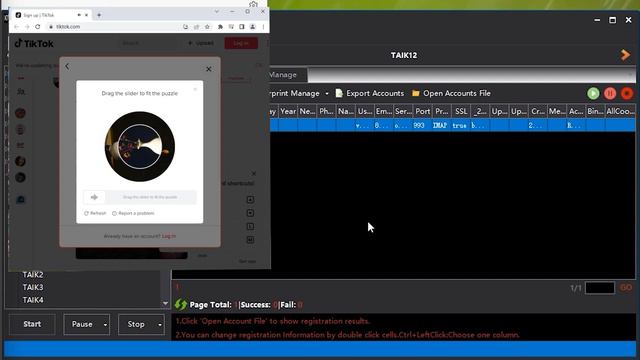Click Export Accounts
Image resolution: width=640 pixels, height=360 pixels.
[x=369, y=93]
